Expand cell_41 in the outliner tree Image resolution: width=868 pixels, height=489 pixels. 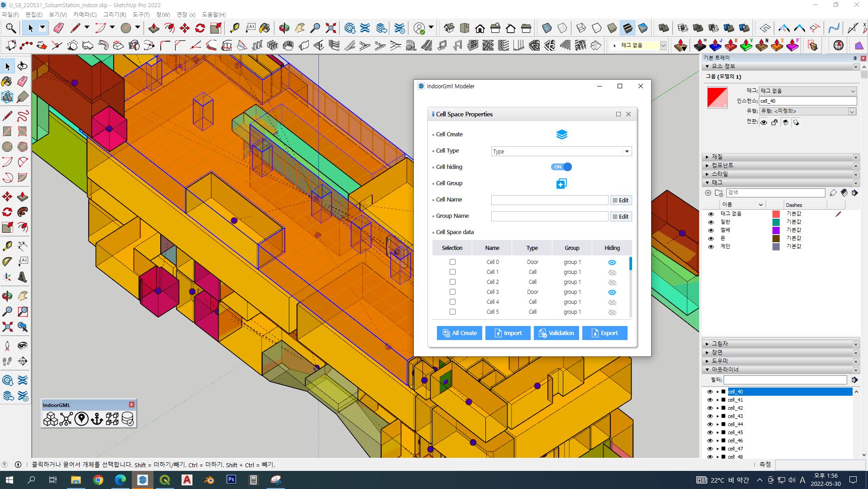tap(718, 400)
